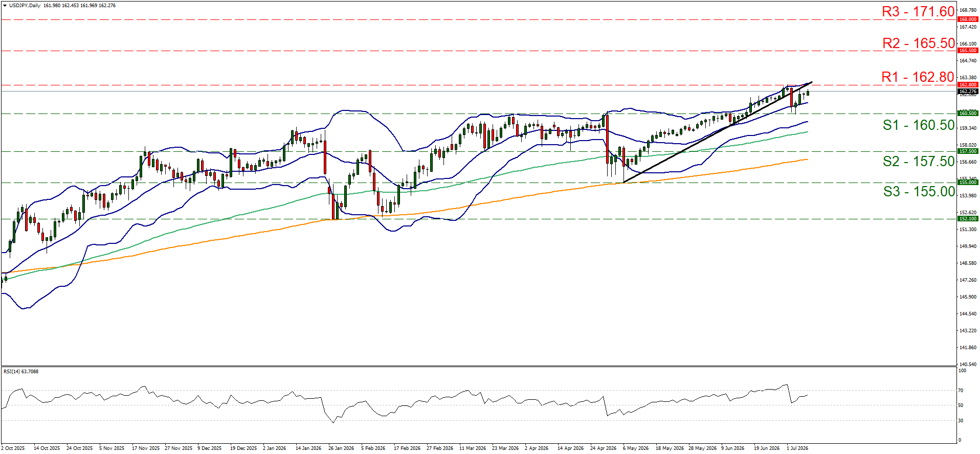Open the dropdown arrow beside USDJPY,Daily
Viewport: 980px width, 454px height.
(5, 6)
